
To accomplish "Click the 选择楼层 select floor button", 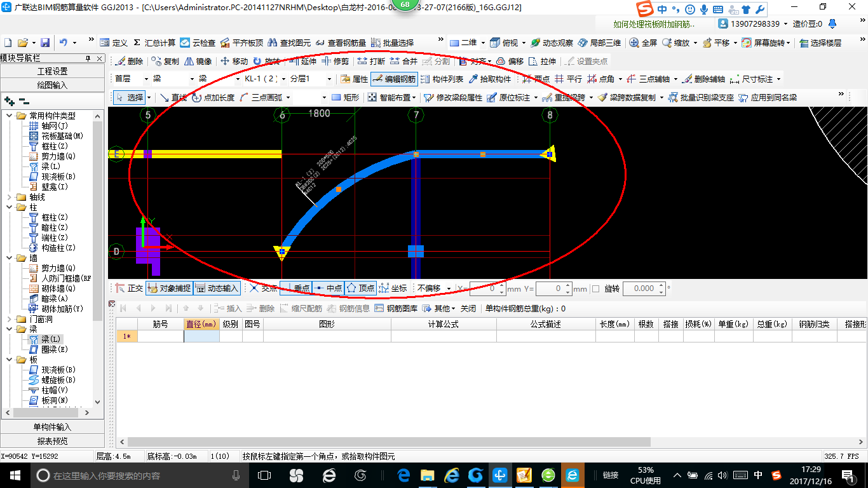I will click(x=820, y=43).
